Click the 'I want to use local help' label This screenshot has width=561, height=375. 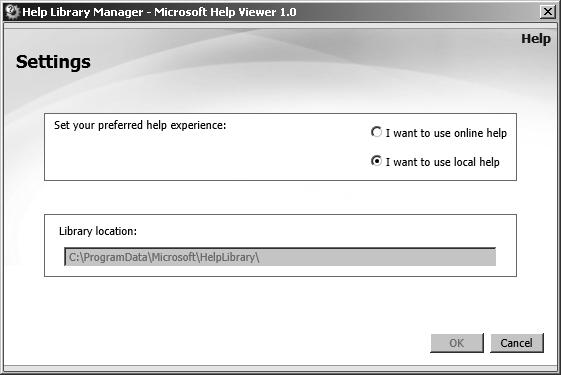[443, 162]
